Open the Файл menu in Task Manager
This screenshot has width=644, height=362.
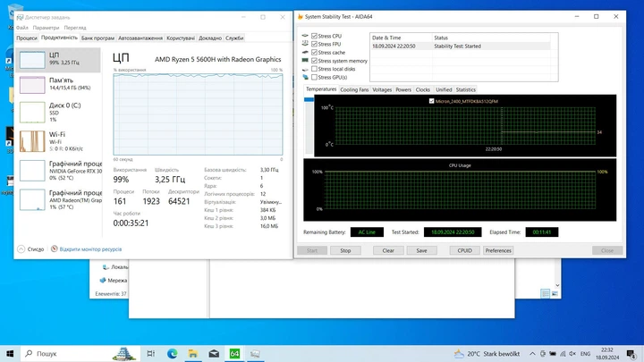[22, 28]
